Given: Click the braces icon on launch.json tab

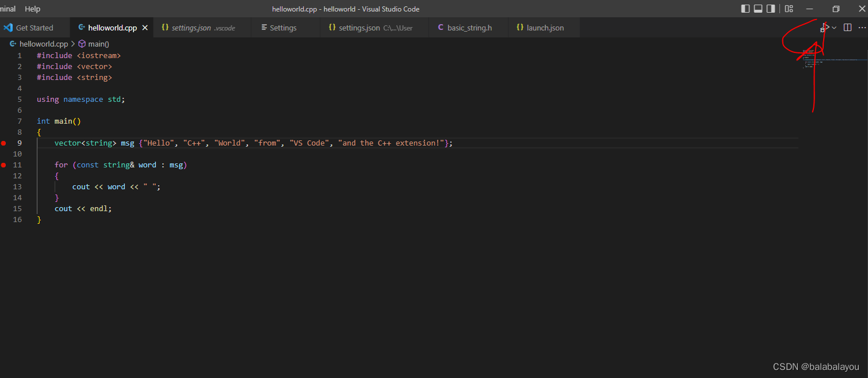Looking at the screenshot, I should pos(520,28).
